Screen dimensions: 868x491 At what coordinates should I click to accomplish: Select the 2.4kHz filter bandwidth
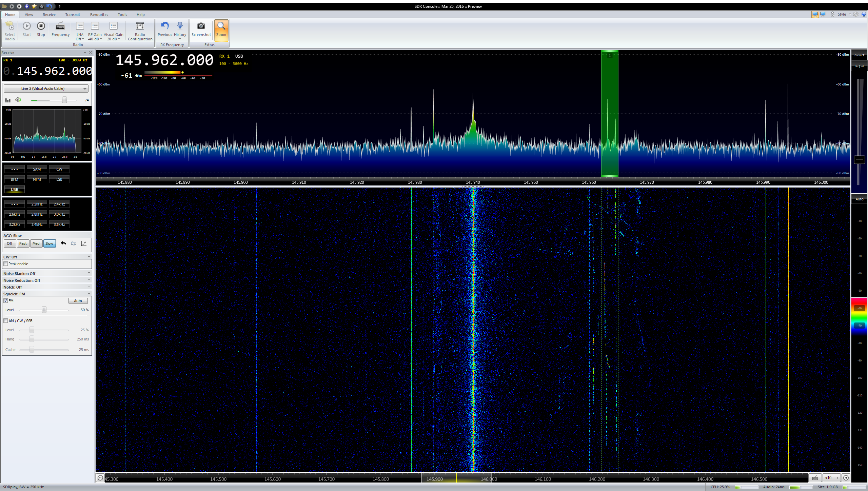(59, 204)
